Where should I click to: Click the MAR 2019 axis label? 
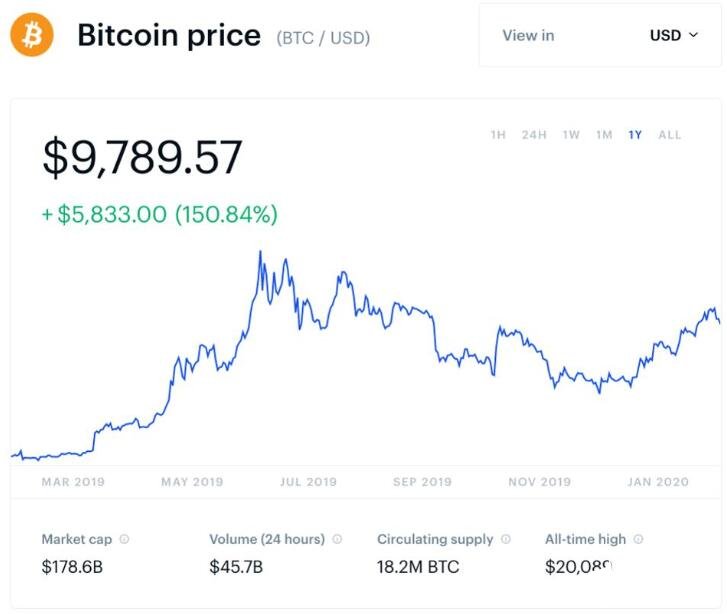coord(75,482)
